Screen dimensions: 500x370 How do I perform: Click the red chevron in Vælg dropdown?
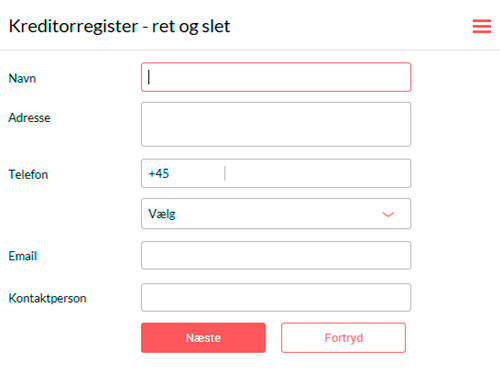(x=388, y=214)
